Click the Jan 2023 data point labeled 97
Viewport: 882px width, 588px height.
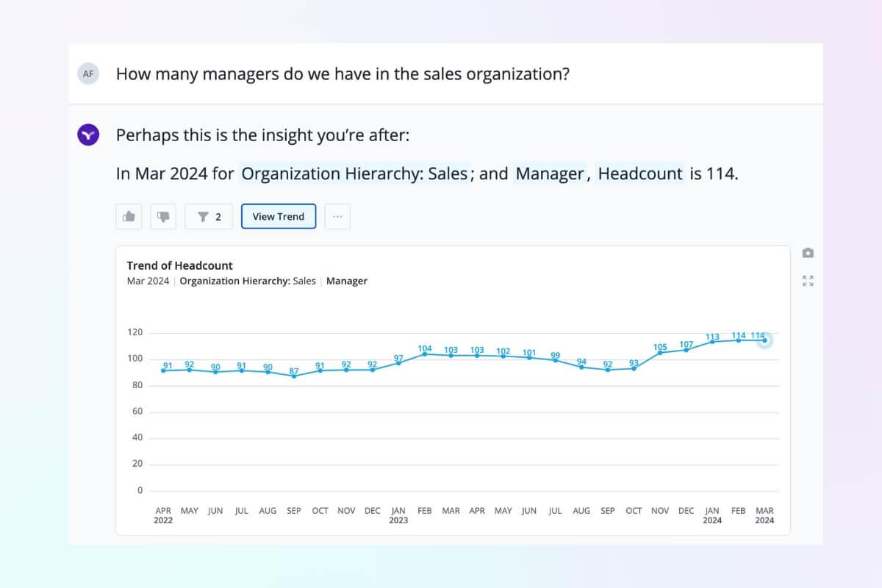click(x=398, y=363)
